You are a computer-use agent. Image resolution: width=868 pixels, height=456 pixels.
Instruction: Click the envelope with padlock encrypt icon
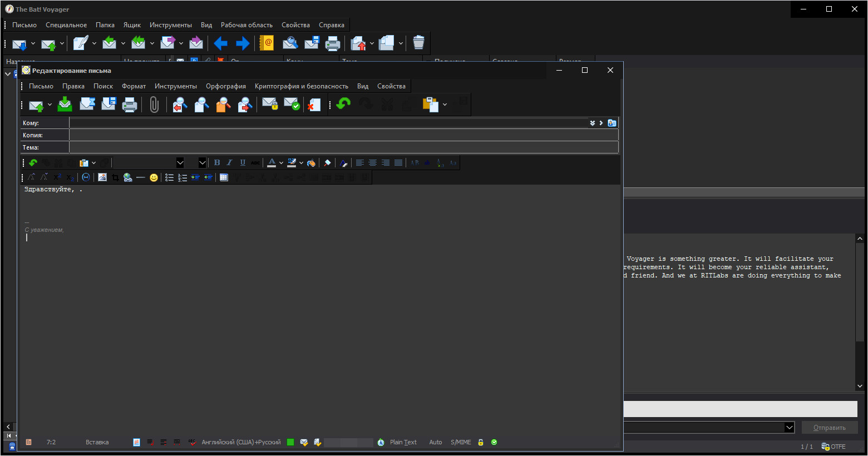click(270, 105)
